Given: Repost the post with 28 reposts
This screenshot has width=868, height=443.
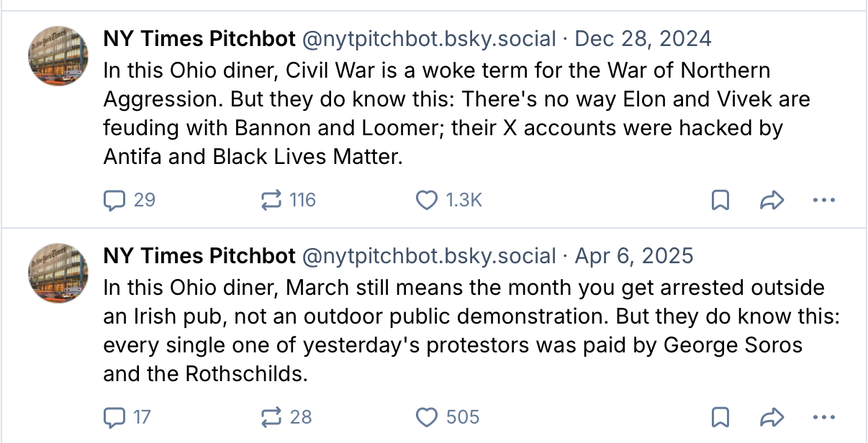Looking at the screenshot, I should coord(271,417).
